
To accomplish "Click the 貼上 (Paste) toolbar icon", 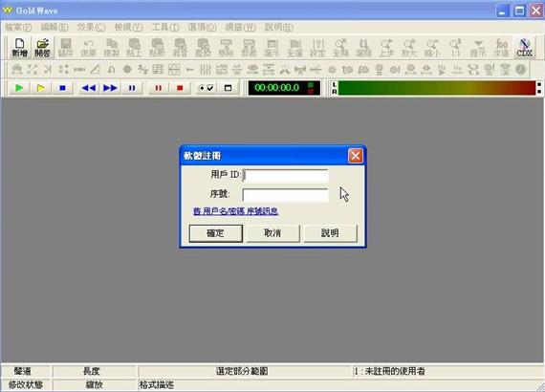I will (134, 47).
